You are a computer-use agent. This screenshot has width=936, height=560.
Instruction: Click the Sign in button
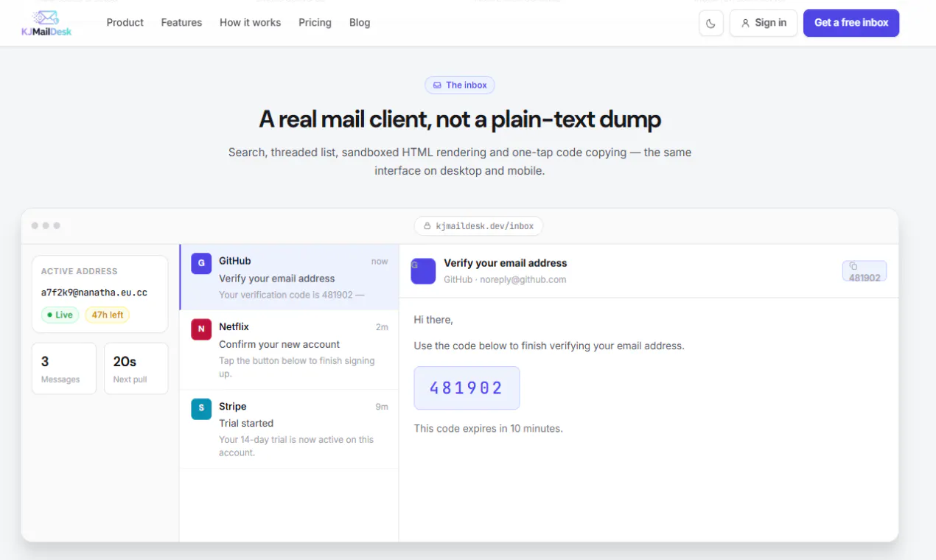764,23
